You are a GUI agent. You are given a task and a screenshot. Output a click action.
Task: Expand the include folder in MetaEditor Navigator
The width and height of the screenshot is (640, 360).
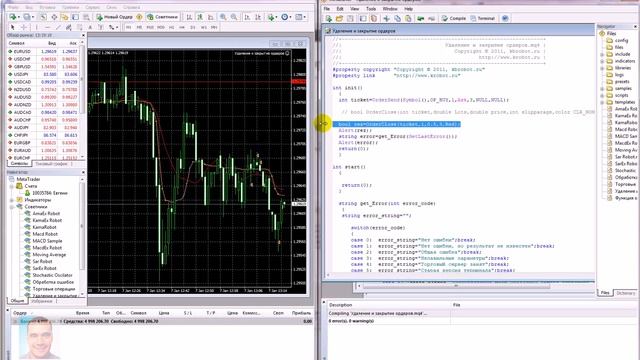[602, 54]
